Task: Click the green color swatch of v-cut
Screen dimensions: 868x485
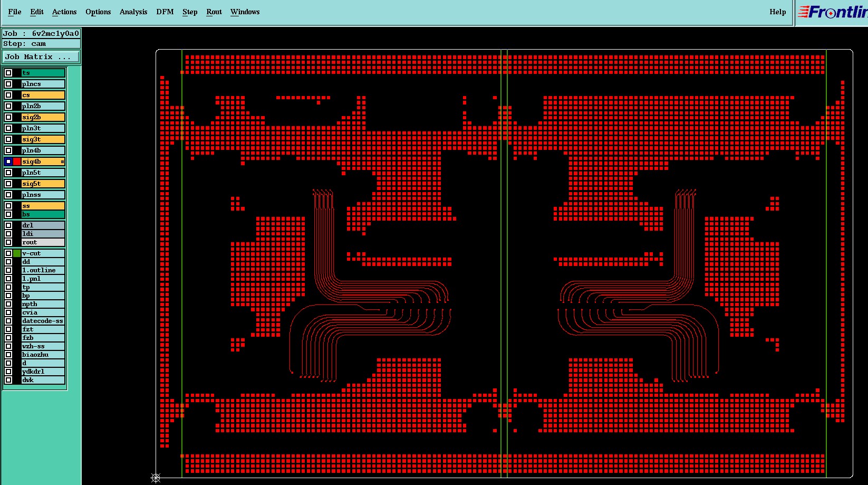Action: tap(17, 253)
